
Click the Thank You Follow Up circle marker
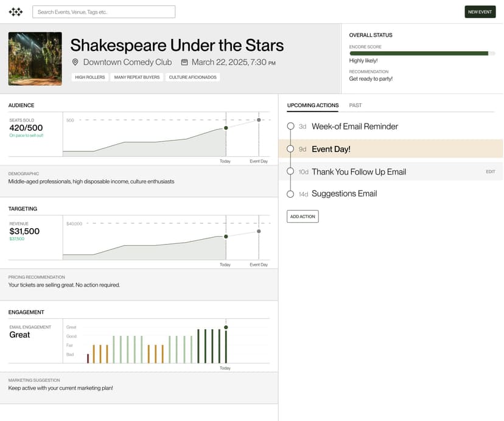pyautogui.click(x=291, y=172)
